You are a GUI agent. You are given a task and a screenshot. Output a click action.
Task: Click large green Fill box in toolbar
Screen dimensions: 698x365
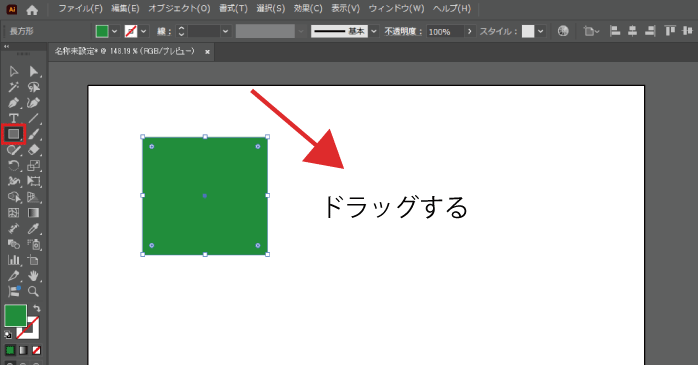16,316
